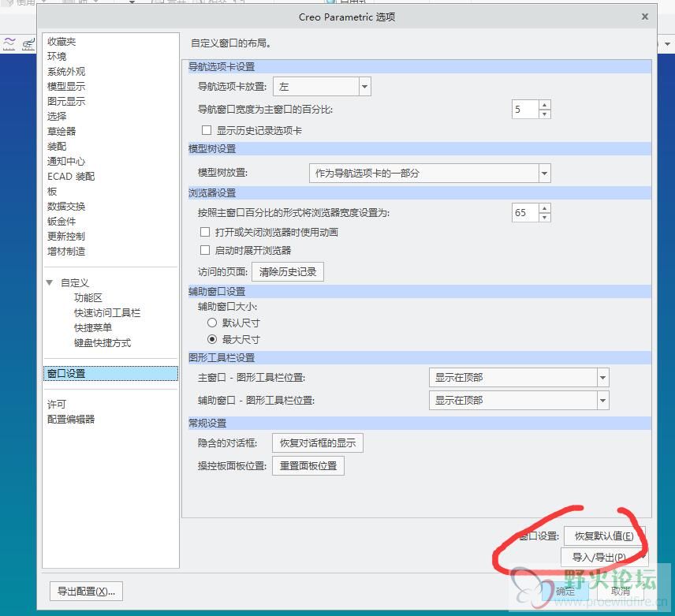Viewport: 675px width, 616px height.
Task: Open ECAD 装配 options page
Action: click(71, 177)
